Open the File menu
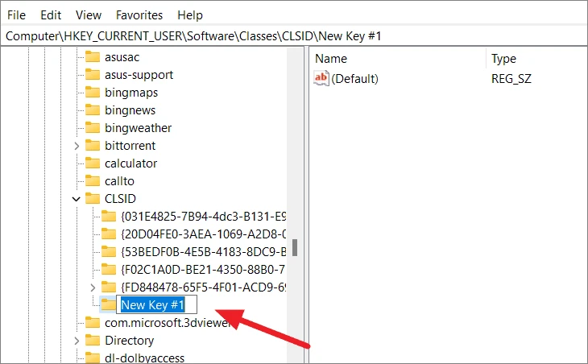 17,14
